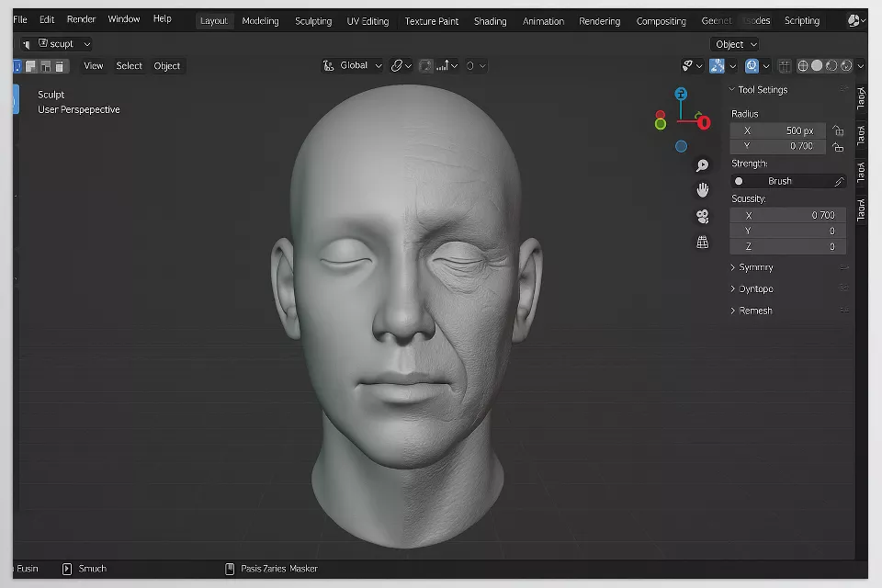This screenshot has width=882, height=588.
Task: Toggle lock icon beside Radius X
Action: pyautogui.click(x=838, y=130)
